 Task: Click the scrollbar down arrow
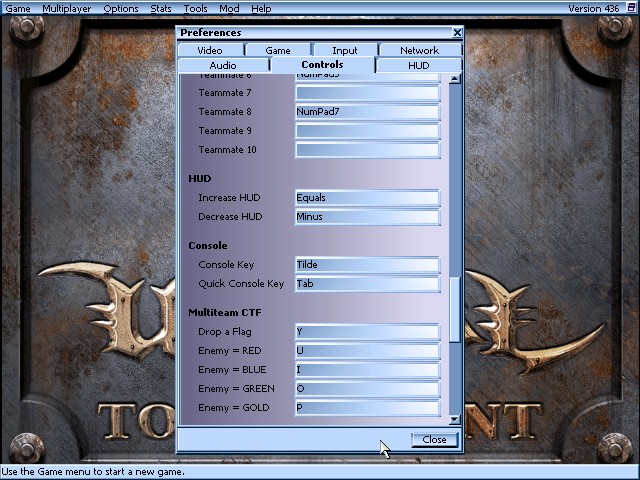(455, 420)
